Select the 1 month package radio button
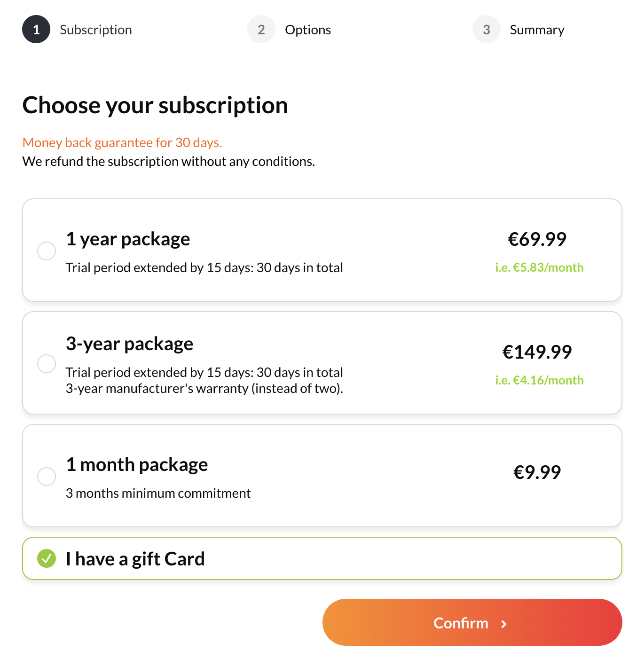The height and width of the screenshot is (658, 644). tap(46, 476)
